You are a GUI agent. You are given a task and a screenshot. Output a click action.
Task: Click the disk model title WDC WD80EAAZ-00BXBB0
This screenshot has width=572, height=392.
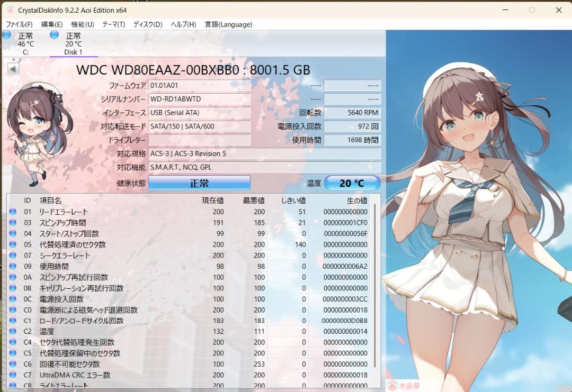pos(158,70)
